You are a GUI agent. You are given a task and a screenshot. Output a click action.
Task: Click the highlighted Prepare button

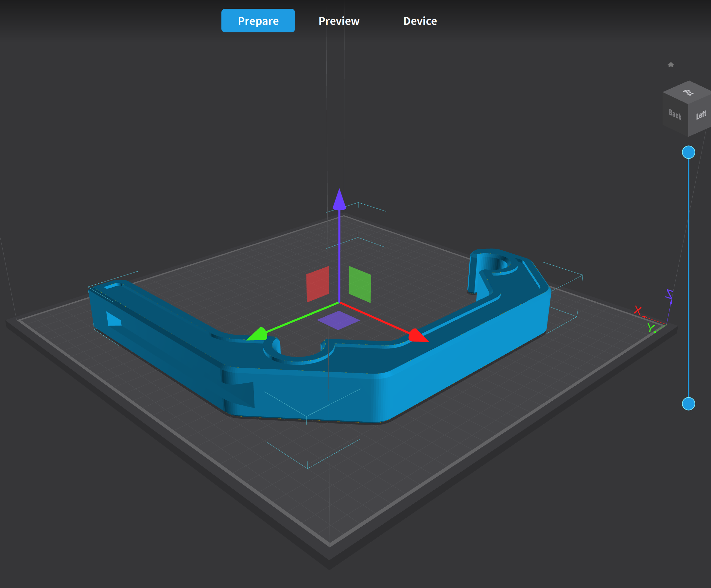[258, 21]
